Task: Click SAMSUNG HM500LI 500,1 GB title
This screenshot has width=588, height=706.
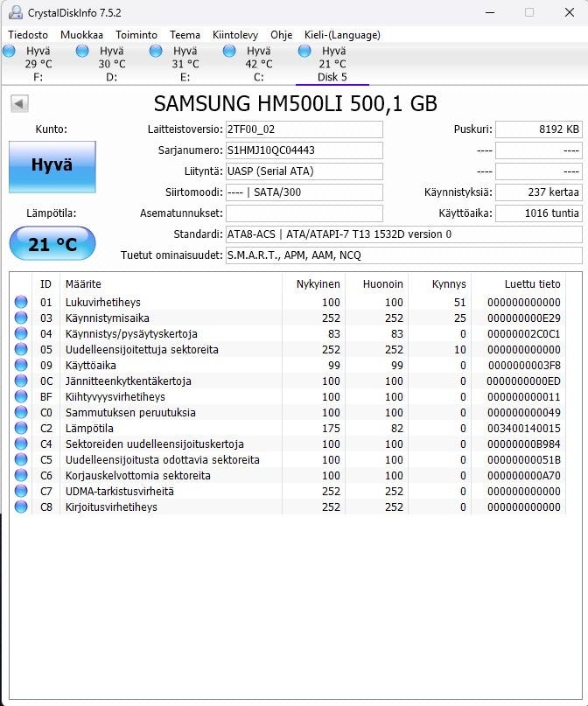Action: (x=296, y=103)
